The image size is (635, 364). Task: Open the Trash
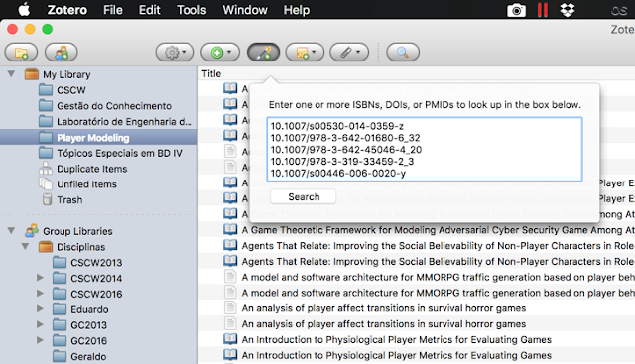click(69, 200)
